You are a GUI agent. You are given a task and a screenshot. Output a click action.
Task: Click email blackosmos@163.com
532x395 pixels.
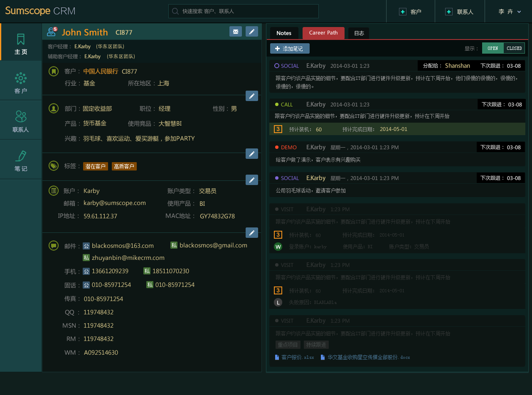tap(123, 246)
